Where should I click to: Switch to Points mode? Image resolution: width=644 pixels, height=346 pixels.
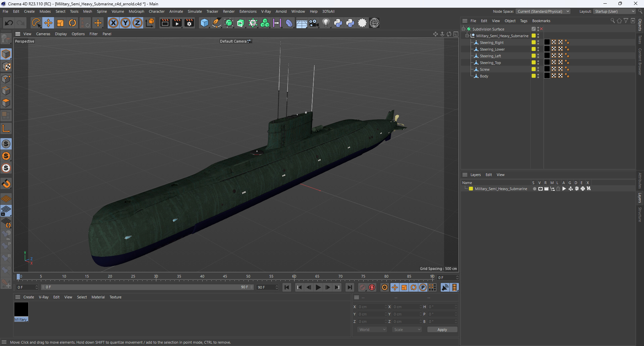point(6,79)
